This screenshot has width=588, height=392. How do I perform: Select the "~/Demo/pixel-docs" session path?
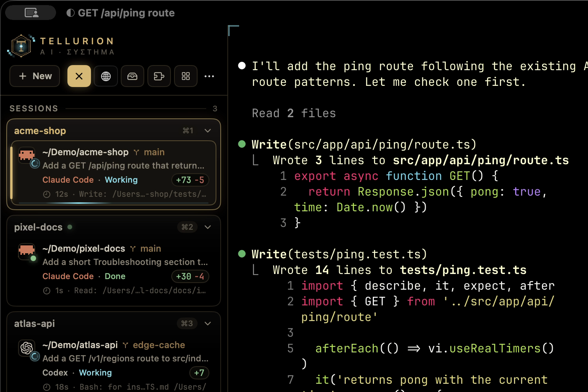coord(84,249)
